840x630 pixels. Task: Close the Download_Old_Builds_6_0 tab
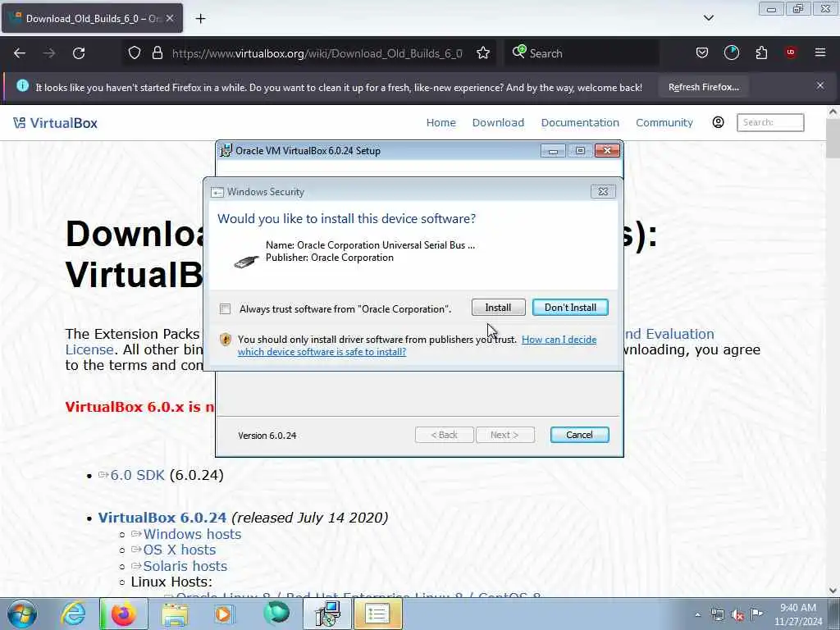pos(170,18)
